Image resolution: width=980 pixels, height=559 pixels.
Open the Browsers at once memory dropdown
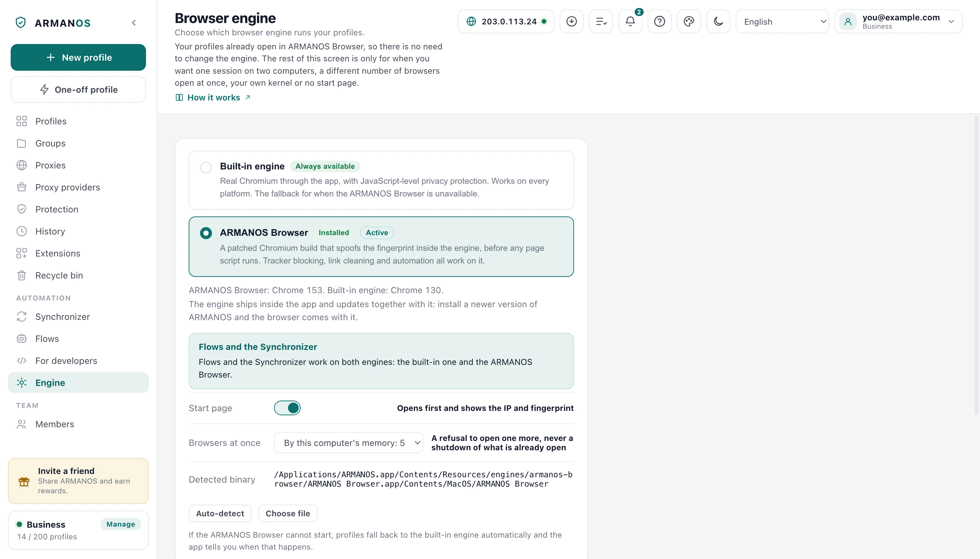(348, 443)
